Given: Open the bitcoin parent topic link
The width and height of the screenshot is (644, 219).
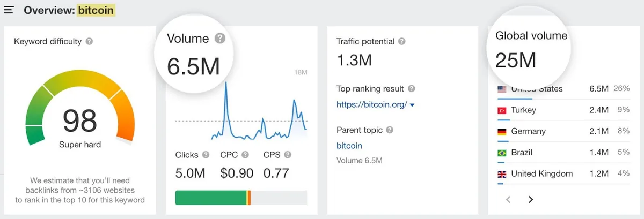Looking at the screenshot, I should (x=349, y=146).
